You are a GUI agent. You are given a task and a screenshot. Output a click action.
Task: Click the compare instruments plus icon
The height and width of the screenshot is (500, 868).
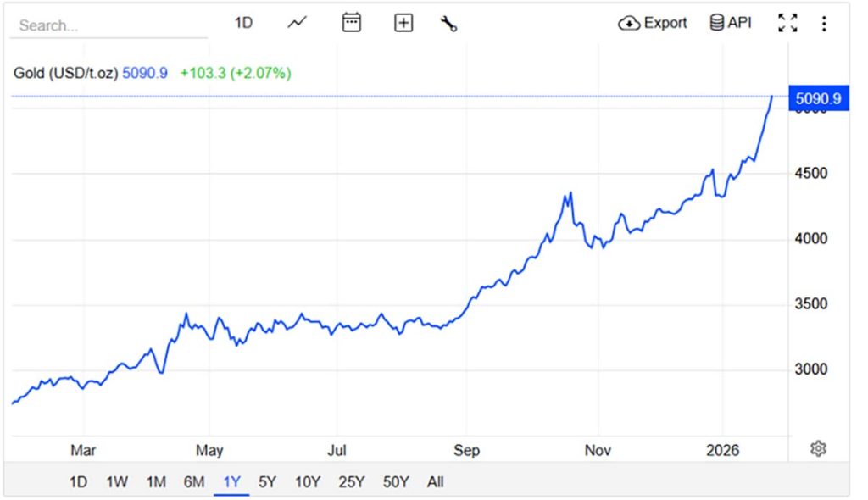403,23
